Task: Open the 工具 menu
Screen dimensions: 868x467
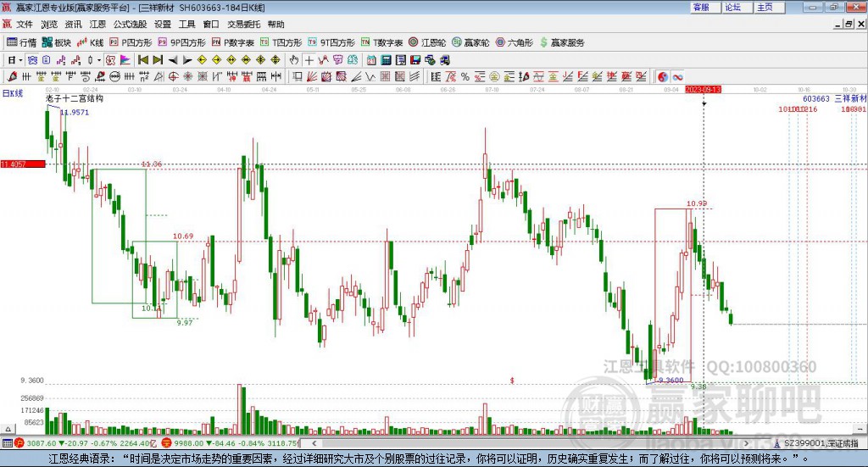Action: click(186, 25)
